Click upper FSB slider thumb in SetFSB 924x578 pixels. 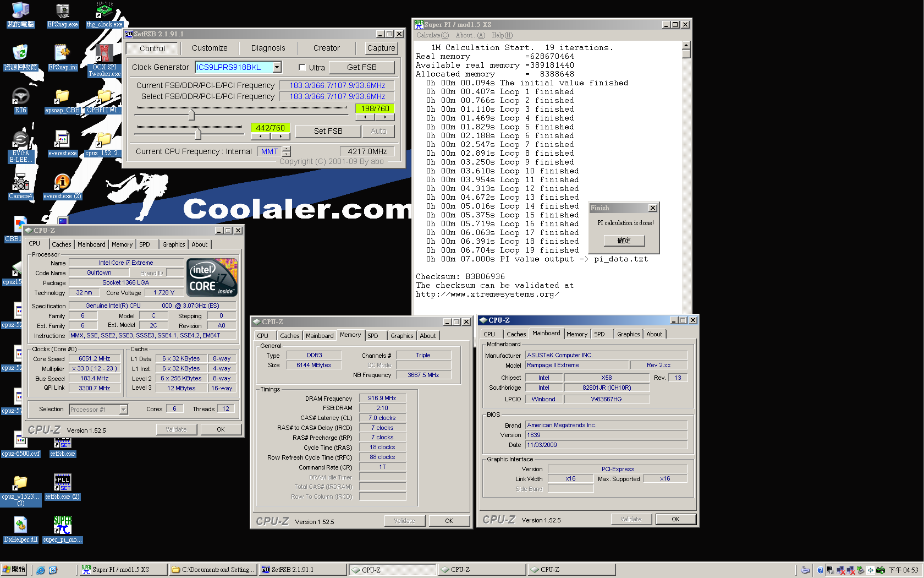[x=191, y=115]
